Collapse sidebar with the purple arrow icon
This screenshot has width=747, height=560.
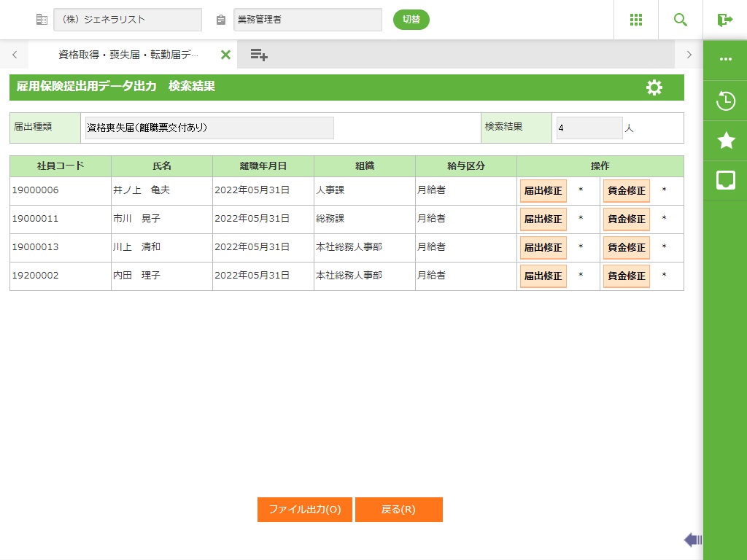tap(692, 540)
